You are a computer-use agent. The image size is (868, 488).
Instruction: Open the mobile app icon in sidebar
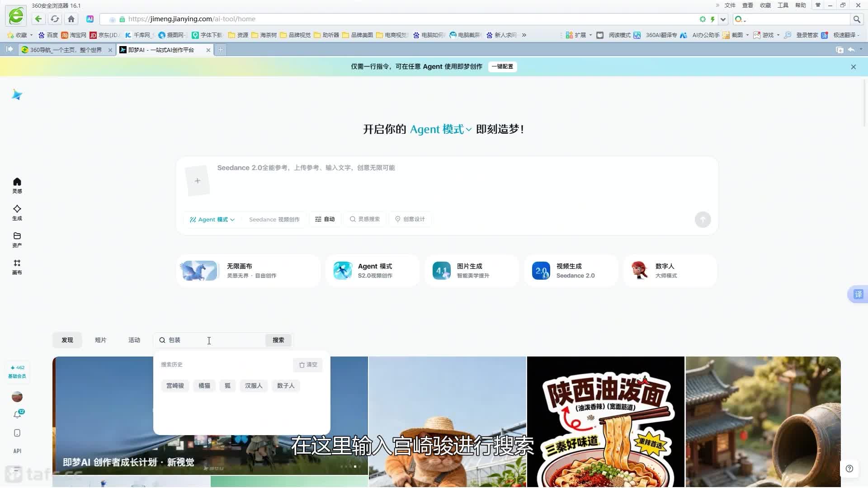click(17, 433)
